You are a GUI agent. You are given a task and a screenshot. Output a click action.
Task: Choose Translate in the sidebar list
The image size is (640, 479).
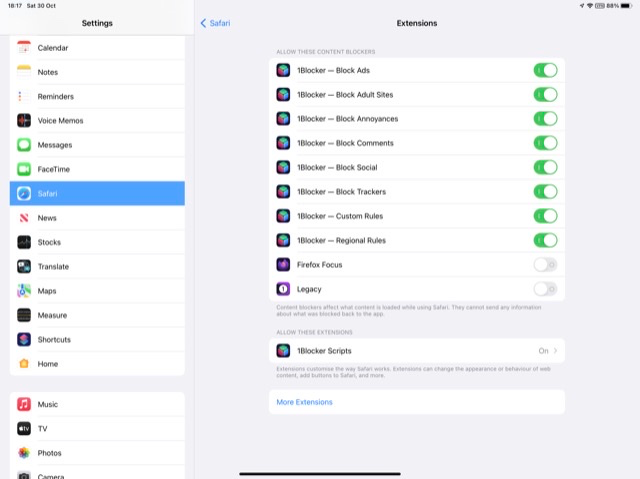(97, 266)
